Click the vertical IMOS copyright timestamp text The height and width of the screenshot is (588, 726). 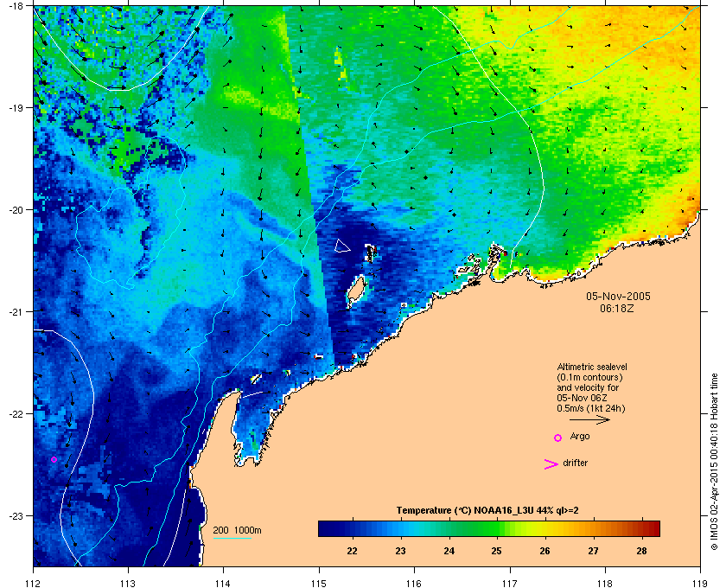(714, 463)
